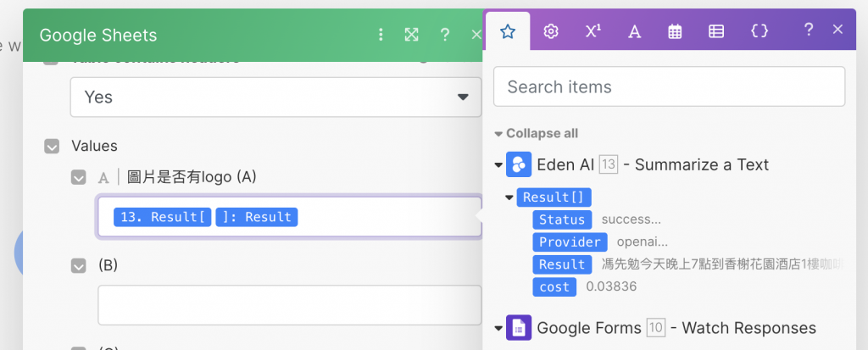
Task: Toggle checkbox for column 圖片是否有logo (A)
Action: 79,178
